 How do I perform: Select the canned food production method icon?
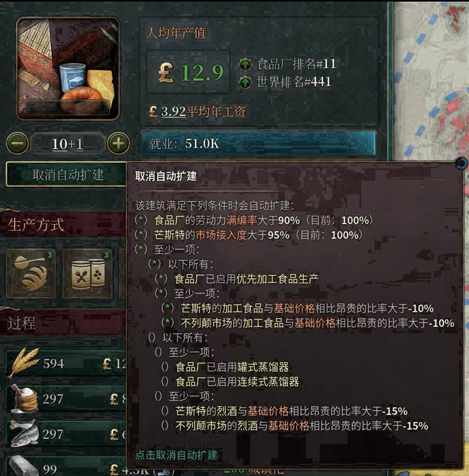(x=88, y=273)
